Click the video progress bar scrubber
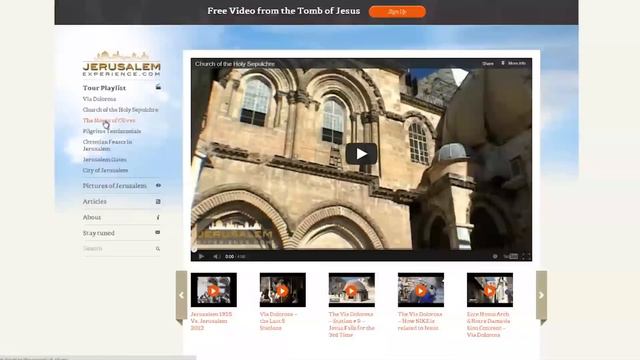Image resolution: width=640 pixels, height=360 pixels. [194, 249]
